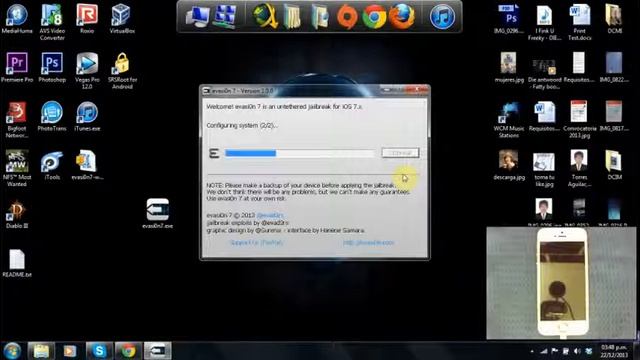The image size is (640, 360).
Task: Open iTunes from the top dock
Action: [x=442, y=17]
